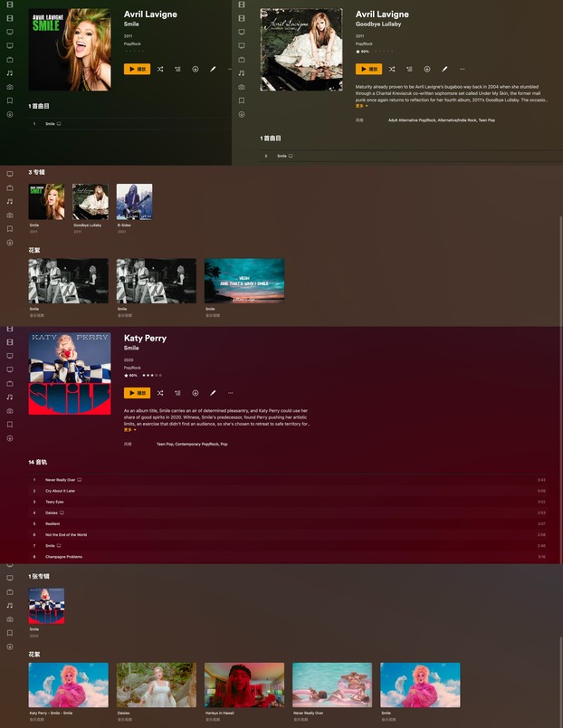Open more options ellipsis for Goodbye Lullaby
Image resolution: width=563 pixels, height=728 pixels.
click(x=462, y=69)
